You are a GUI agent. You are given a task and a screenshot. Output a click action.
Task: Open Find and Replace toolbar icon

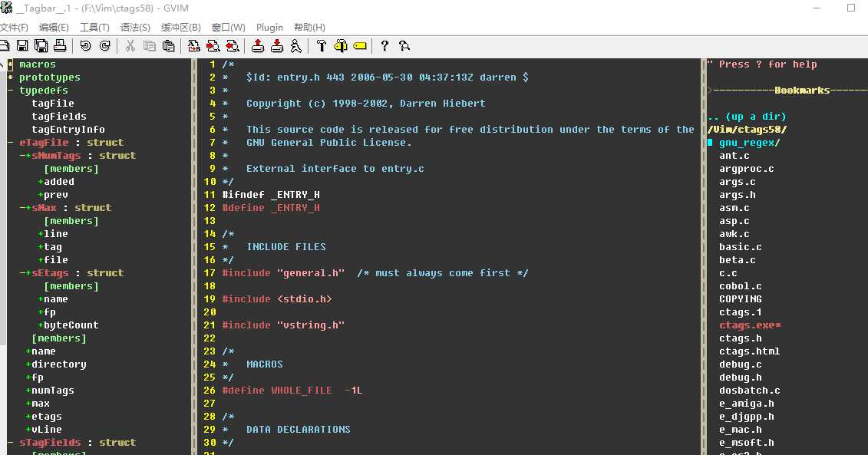point(193,46)
